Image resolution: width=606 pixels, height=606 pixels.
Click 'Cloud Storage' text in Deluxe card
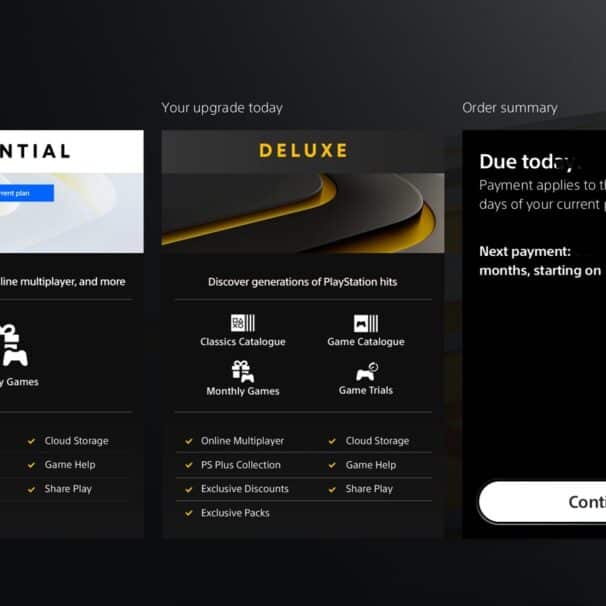(x=377, y=441)
